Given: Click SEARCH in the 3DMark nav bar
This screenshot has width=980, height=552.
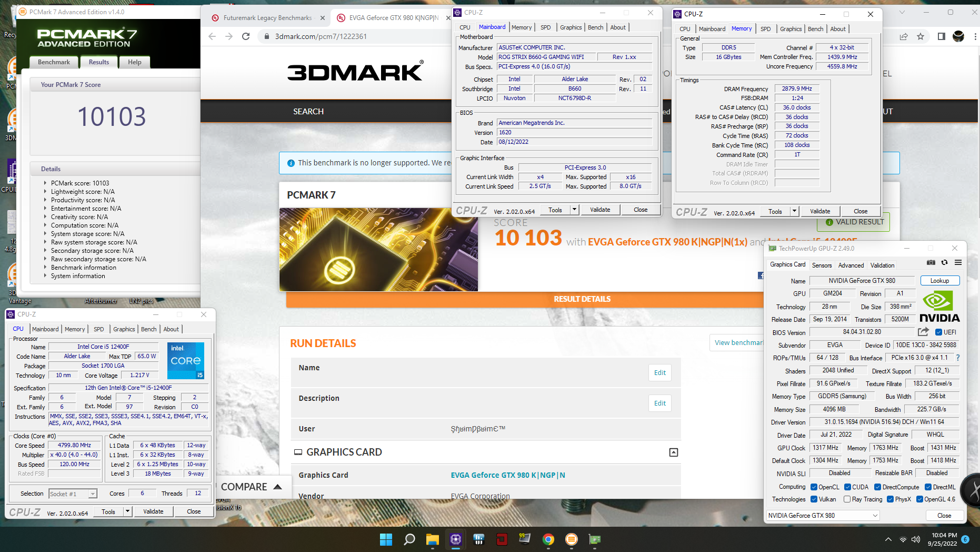Looking at the screenshot, I should tap(308, 112).
